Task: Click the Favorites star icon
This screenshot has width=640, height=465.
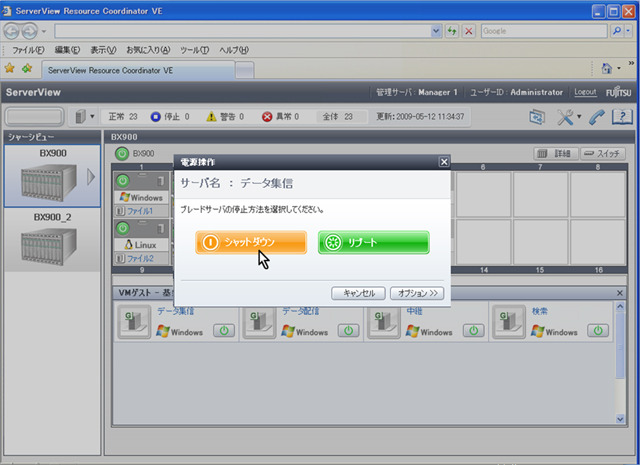Action: (x=9, y=69)
